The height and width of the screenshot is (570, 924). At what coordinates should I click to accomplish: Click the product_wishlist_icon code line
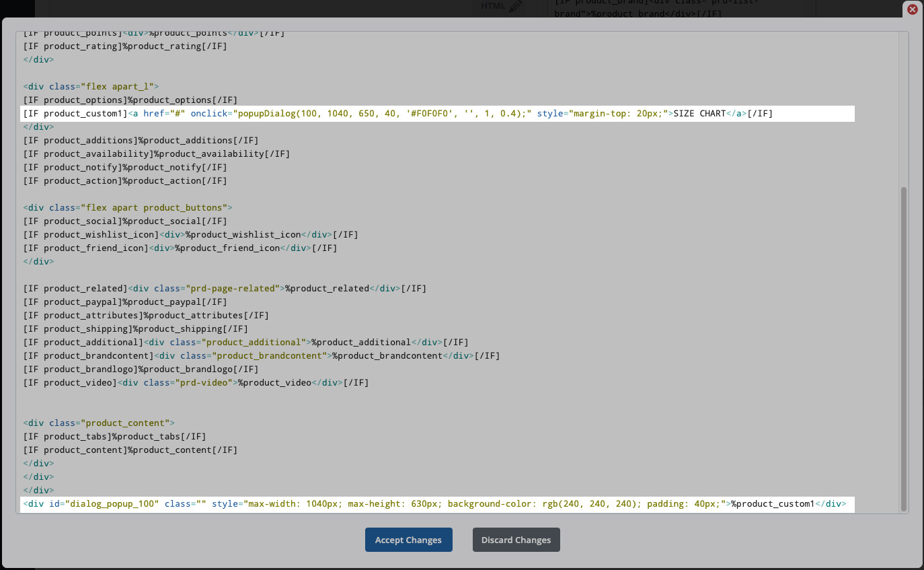[x=190, y=235]
